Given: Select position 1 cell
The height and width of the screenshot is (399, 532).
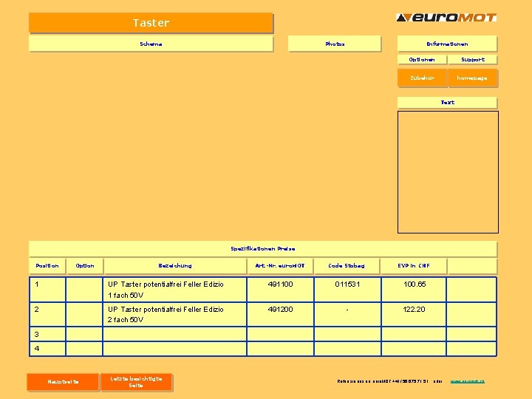Looking at the screenshot, I should click(47, 290).
